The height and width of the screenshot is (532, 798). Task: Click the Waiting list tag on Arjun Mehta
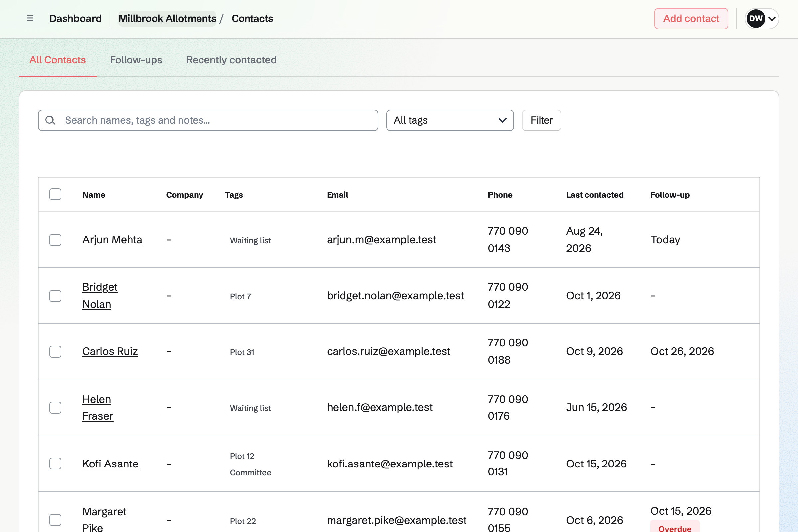point(250,240)
